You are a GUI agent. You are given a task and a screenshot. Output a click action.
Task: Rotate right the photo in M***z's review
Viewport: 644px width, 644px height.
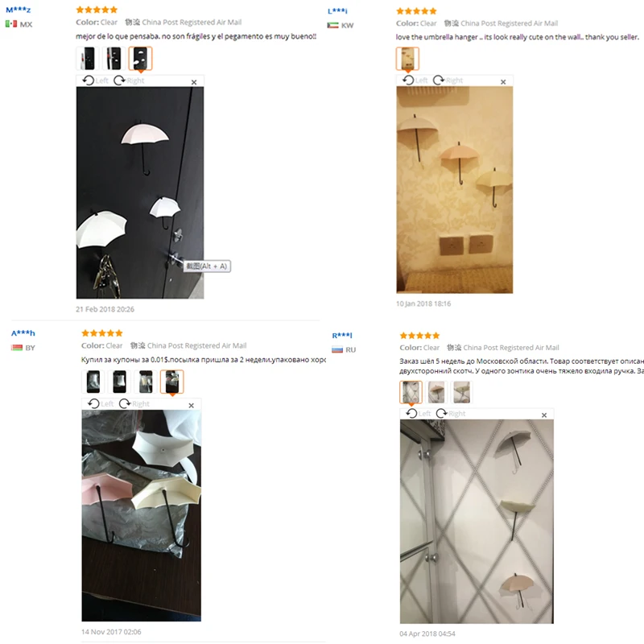pyautogui.click(x=129, y=80)
